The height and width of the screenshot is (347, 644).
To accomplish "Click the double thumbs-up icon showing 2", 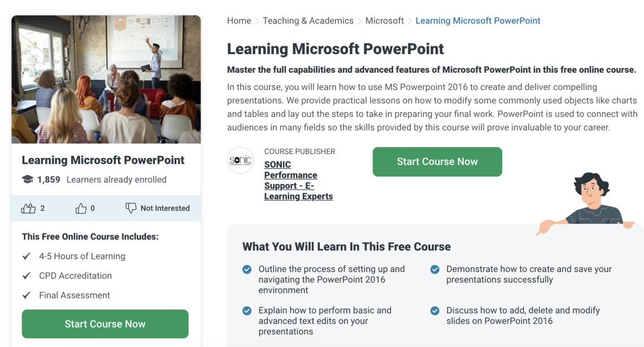I will tap(29, 208).
